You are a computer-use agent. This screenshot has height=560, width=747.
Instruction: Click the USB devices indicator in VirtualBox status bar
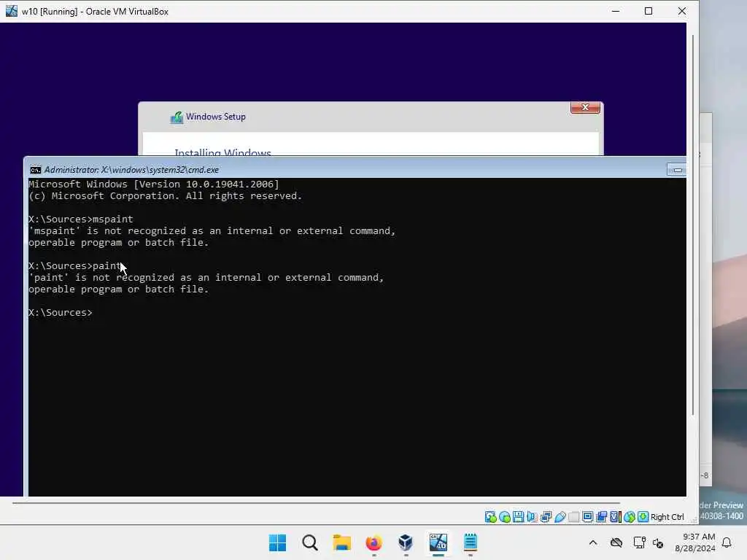(560, 517)
